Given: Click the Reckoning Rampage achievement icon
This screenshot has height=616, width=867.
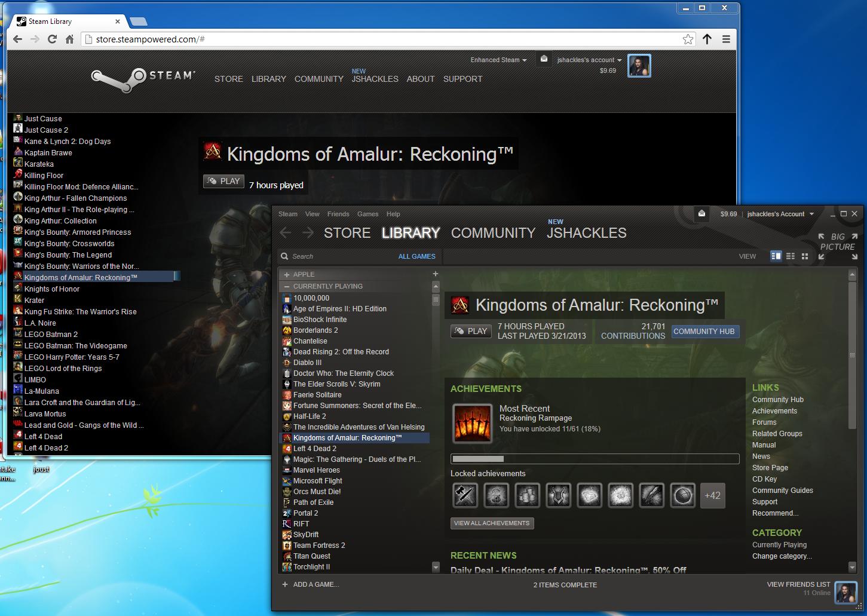Looking at the screenshot, I should (472, 424).
